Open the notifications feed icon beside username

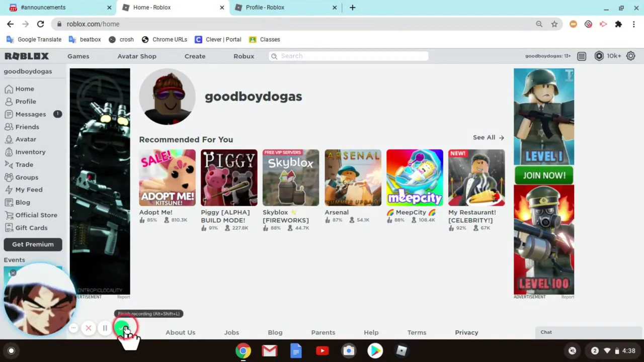tap(582, 56)
